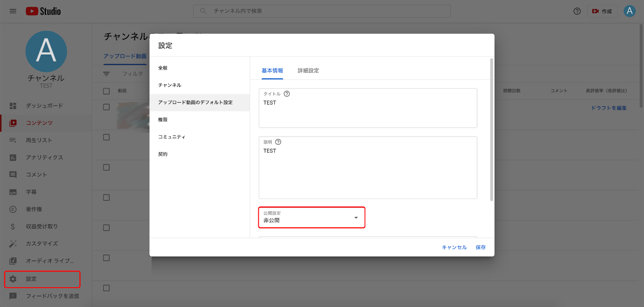The image size is (644, 307).
Task: Open the account avatar menu
Action: (630, 11)
